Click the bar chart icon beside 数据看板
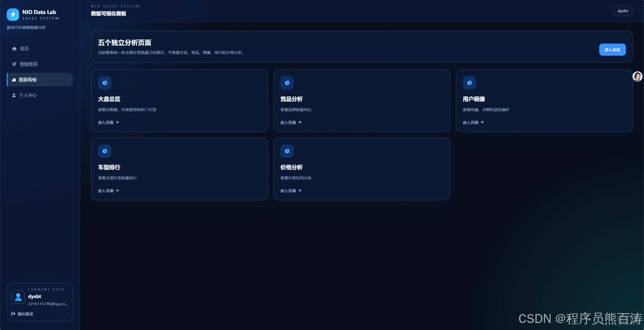This screenshot has height=330, width=644. coord(14,80)
